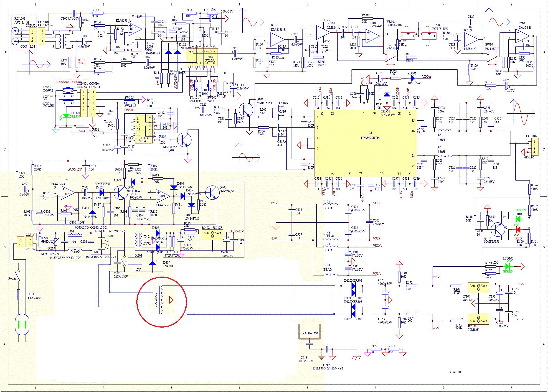Image resolution: width=548 pixels, height=392 pixels.
Task: Click the green LED401 indicator
Action: pos(66,116)
